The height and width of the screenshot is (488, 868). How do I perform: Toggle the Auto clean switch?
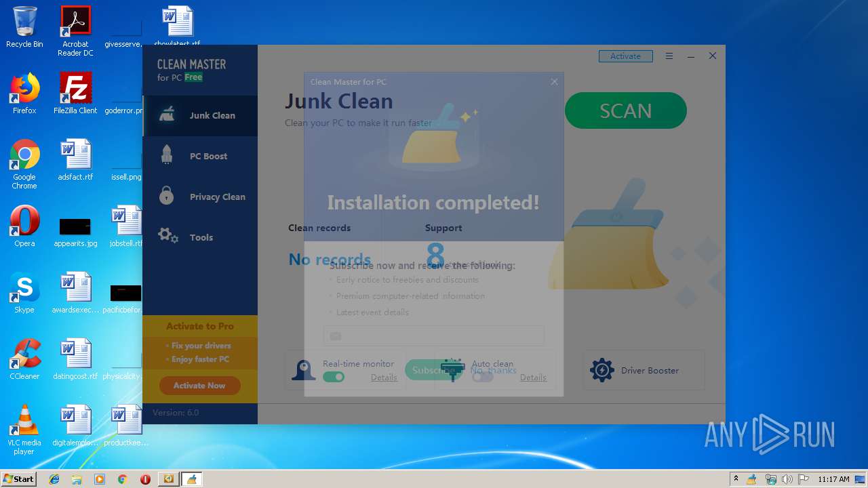pyautogui.click(x=482, y=377)
